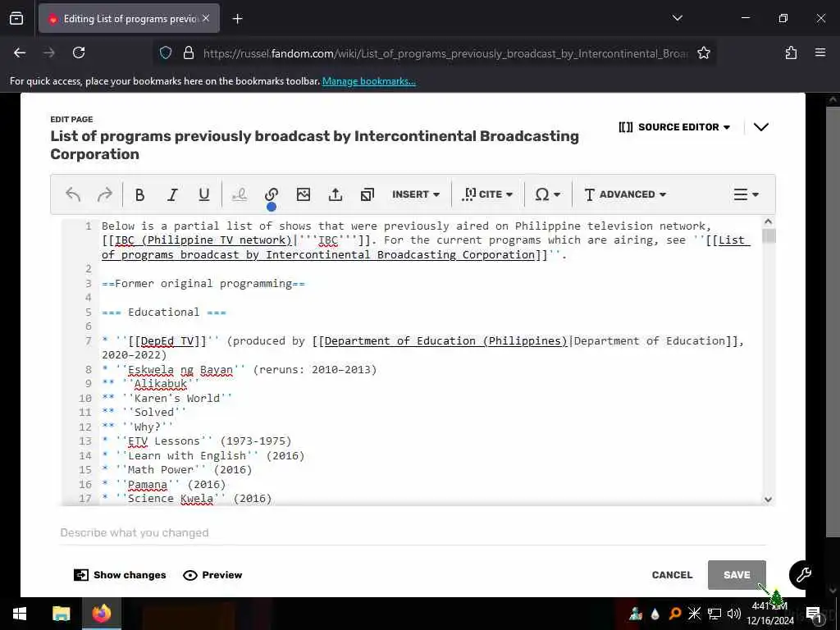Open the INSERT dropdown menu
The height and width of the screenshot is (630, 840).
416,194
